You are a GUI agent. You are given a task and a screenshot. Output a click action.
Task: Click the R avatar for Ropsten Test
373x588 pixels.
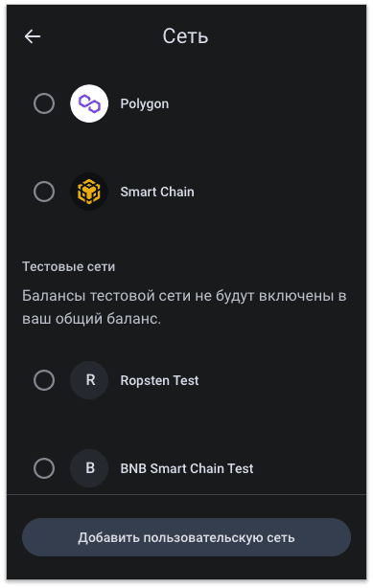pos(89,380)
